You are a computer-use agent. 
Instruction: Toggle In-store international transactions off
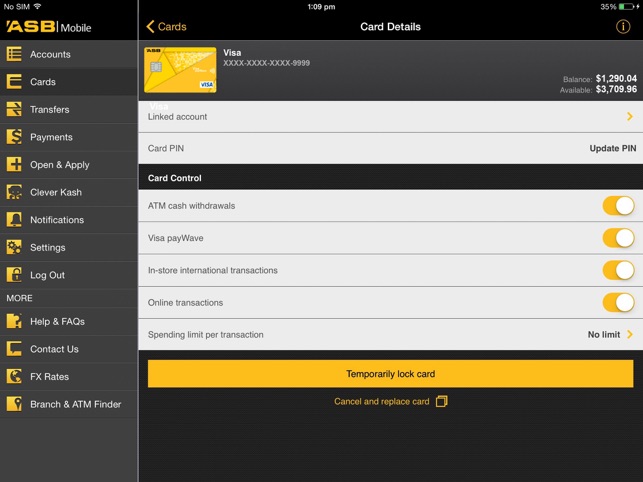point(618,270)
